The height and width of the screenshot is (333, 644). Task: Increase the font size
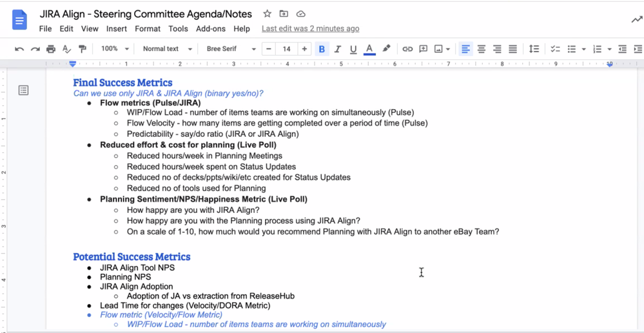click(x=304, y=49)
